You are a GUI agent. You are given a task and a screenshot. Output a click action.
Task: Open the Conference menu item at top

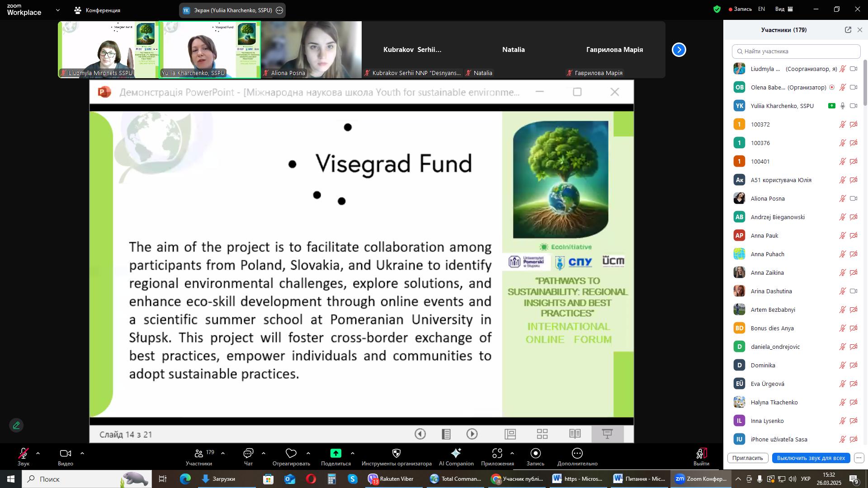[98, 10]
